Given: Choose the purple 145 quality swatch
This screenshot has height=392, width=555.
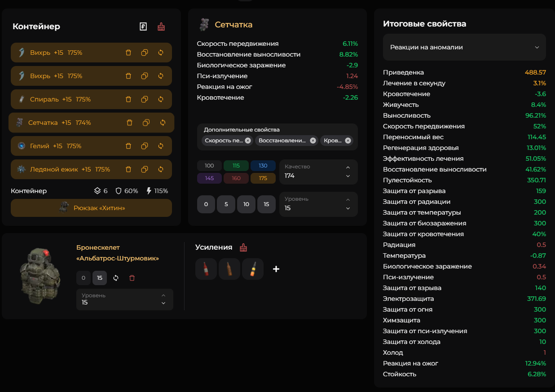Looking at the screenshot, I should [209, 178].
